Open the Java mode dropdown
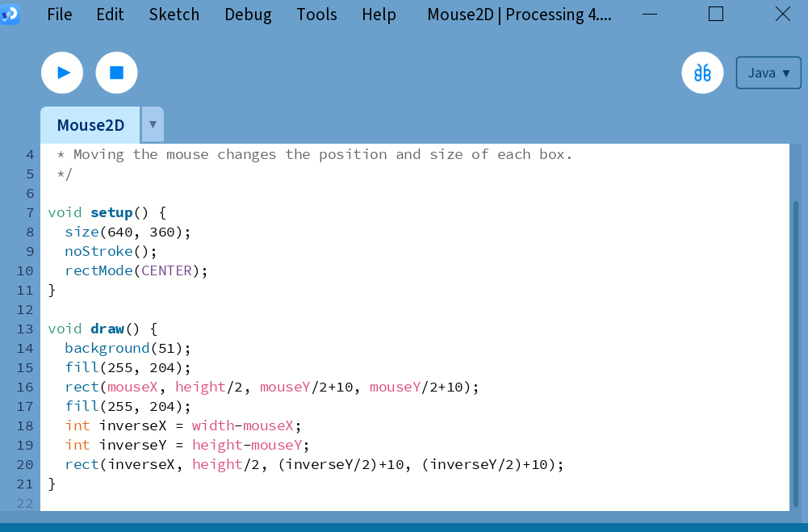808x532 pixels. pos(768,73)
